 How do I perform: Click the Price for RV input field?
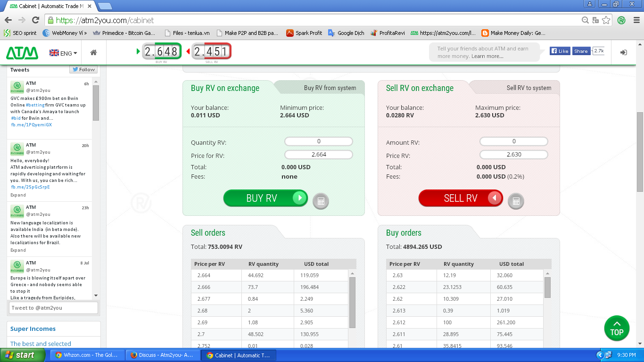tap(319, 155)
